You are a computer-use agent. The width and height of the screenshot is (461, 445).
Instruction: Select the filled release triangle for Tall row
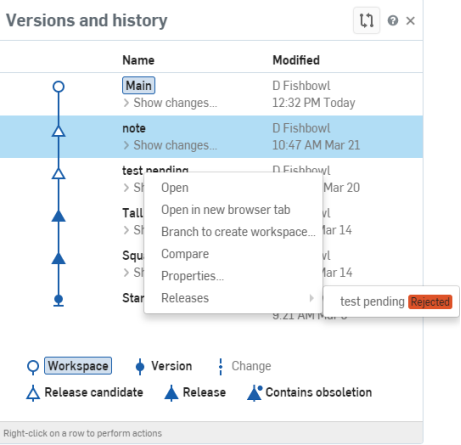click(x=59, y=216)
